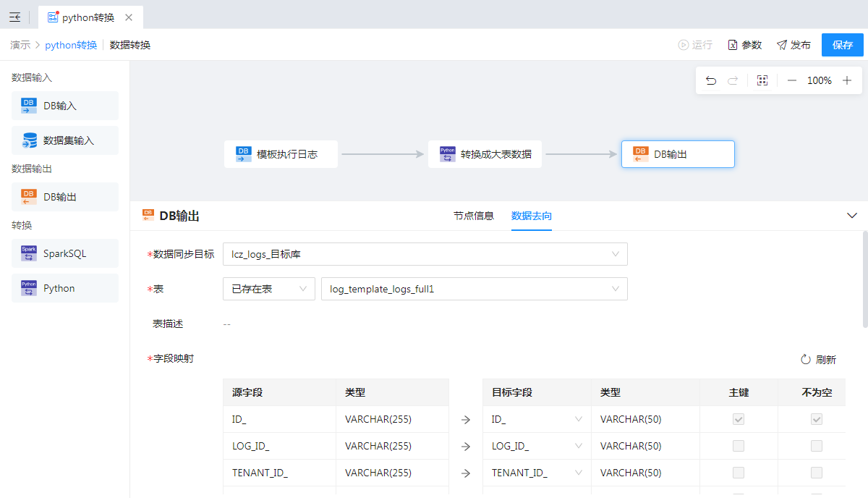Toggle 主键 checkbox for LOG_ID_ row
The height and width of the screenshot is (498, 868).
(x=738, y=446)
